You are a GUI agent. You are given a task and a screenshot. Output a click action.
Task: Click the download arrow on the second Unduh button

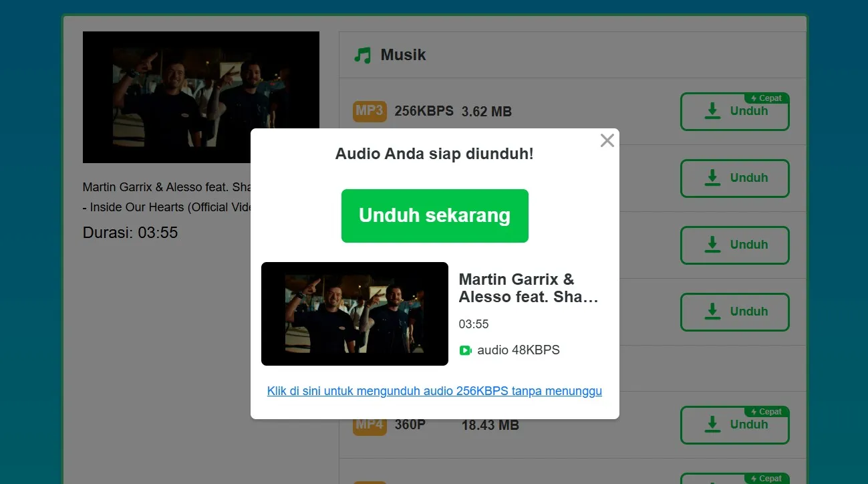pyautogui.click(x=711, y=178)
